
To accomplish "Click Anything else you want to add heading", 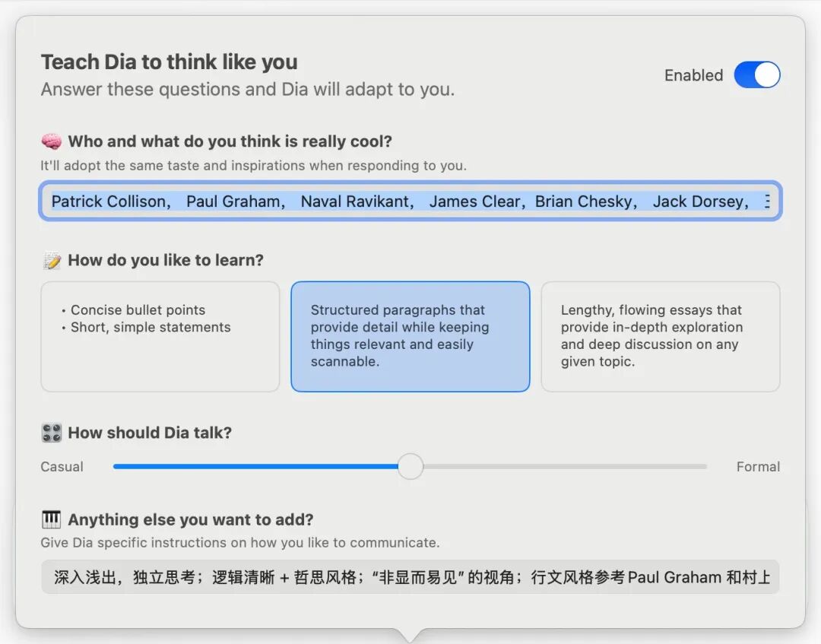I will pos(191,520).
